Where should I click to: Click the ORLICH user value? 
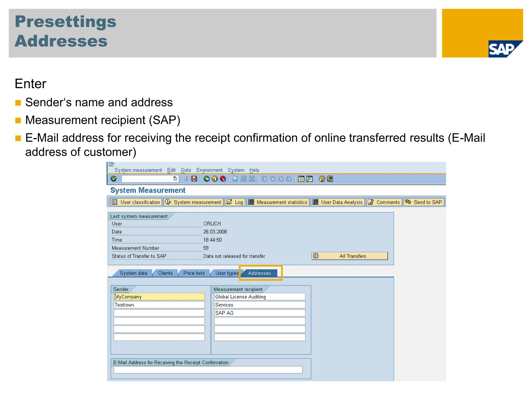(212, 223)
